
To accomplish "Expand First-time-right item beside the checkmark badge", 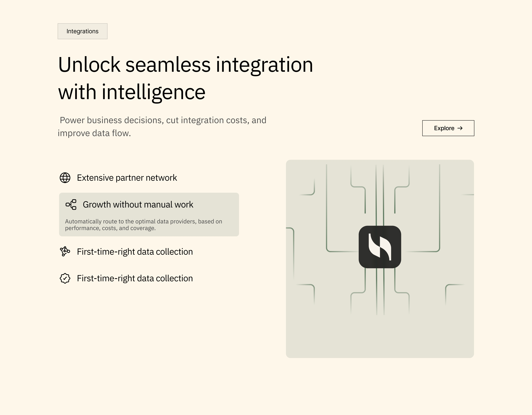I will tap(135, 278).
